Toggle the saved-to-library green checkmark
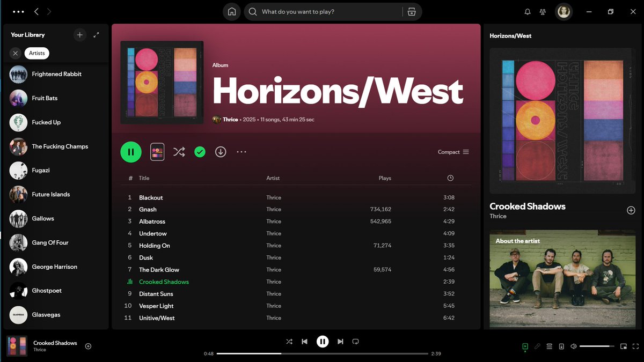This screenshot has width=644, height=362. (200, 152)
